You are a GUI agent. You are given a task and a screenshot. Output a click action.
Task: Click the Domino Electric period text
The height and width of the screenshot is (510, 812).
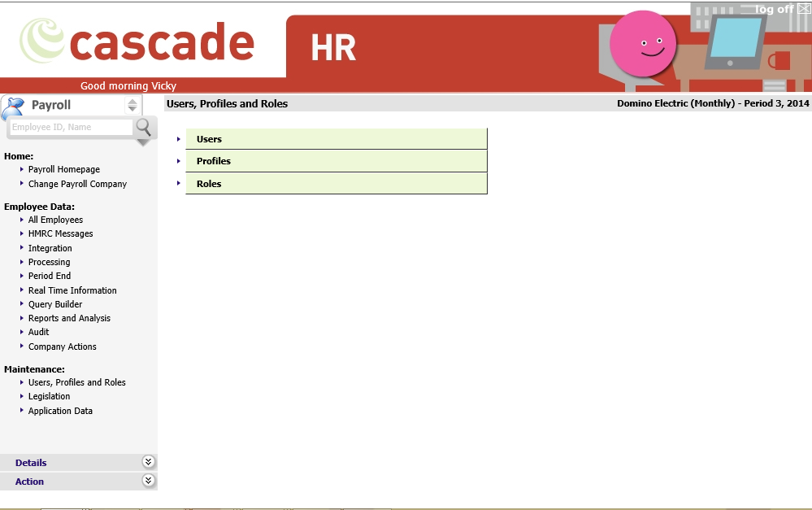coord(713,103)
